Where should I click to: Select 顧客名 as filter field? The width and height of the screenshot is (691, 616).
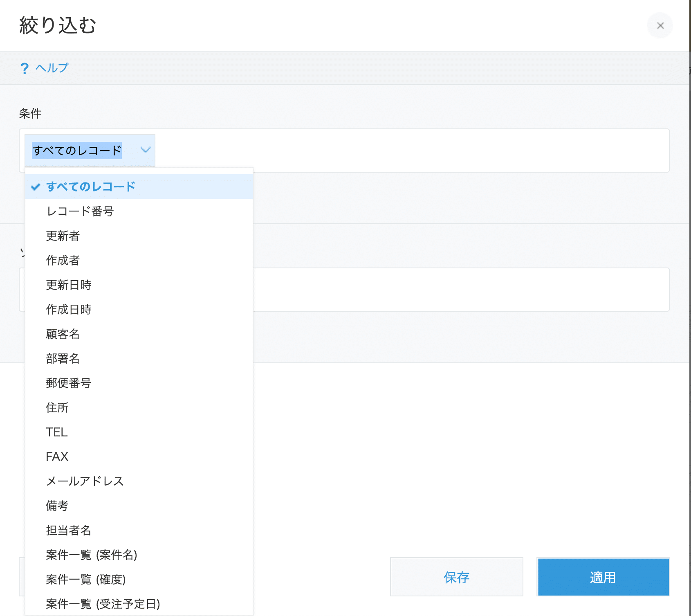tap(63, 334)
